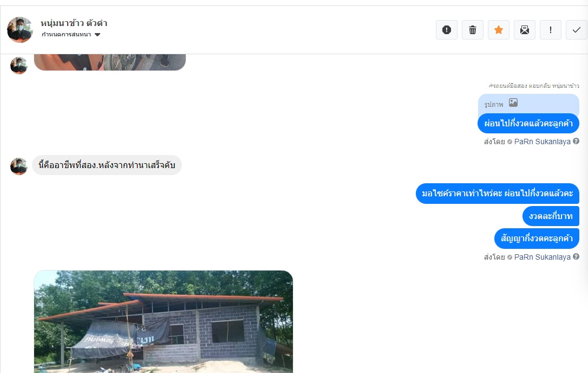Mark conversation done with the checkmark
Screen dimensions: 588x373
point(577,30)
